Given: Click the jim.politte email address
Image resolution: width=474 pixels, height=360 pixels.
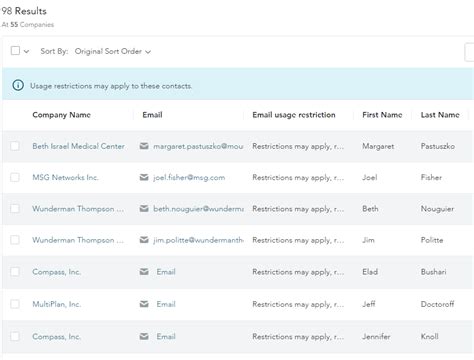Looking at the screenshot, I should tap(198, 240).
